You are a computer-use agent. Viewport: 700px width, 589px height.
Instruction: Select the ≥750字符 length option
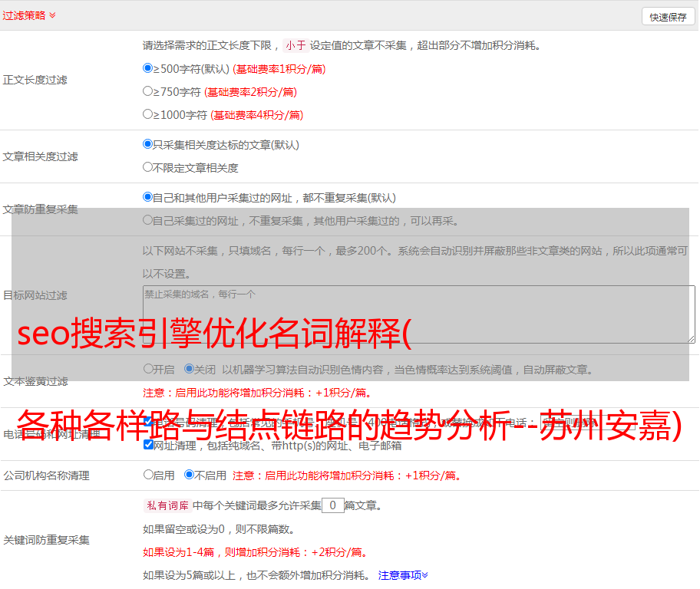(147, 91)
